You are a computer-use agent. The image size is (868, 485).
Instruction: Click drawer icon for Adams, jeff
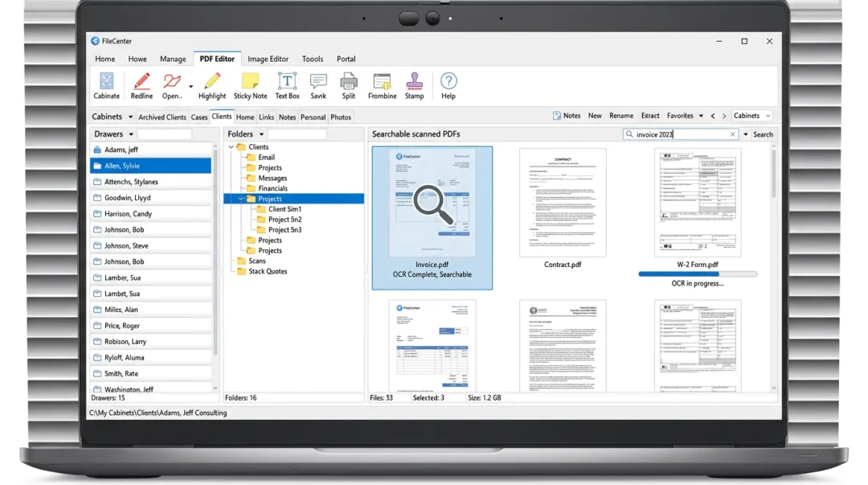(97, 150)
